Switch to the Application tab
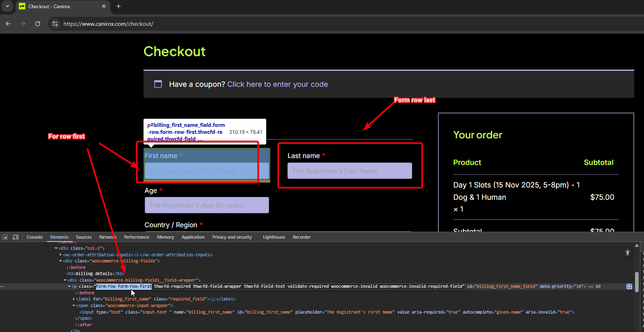 click(x=193, y=237)
